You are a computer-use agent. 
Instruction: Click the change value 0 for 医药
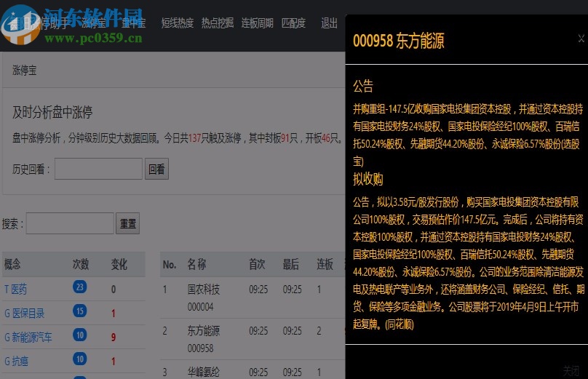[114, 290]
